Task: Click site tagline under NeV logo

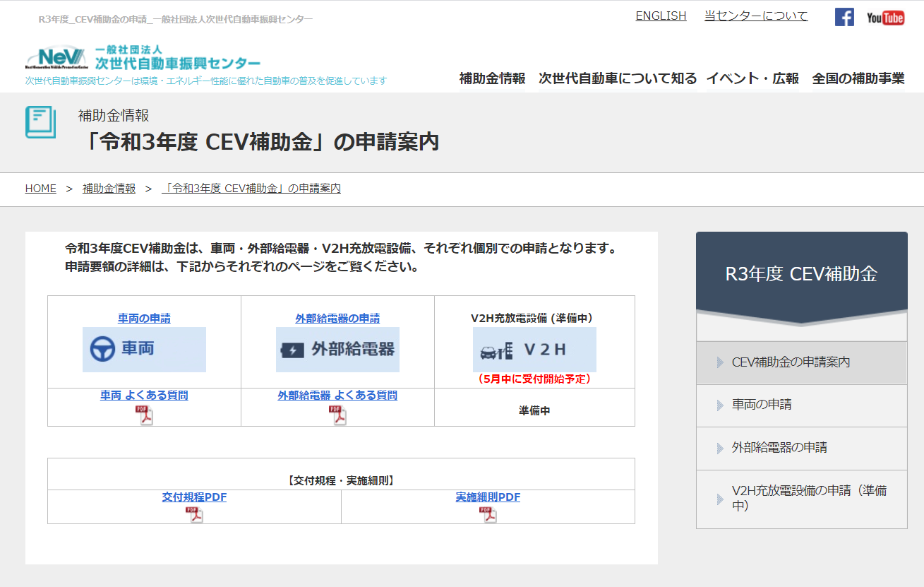Action: click(206, 81)
